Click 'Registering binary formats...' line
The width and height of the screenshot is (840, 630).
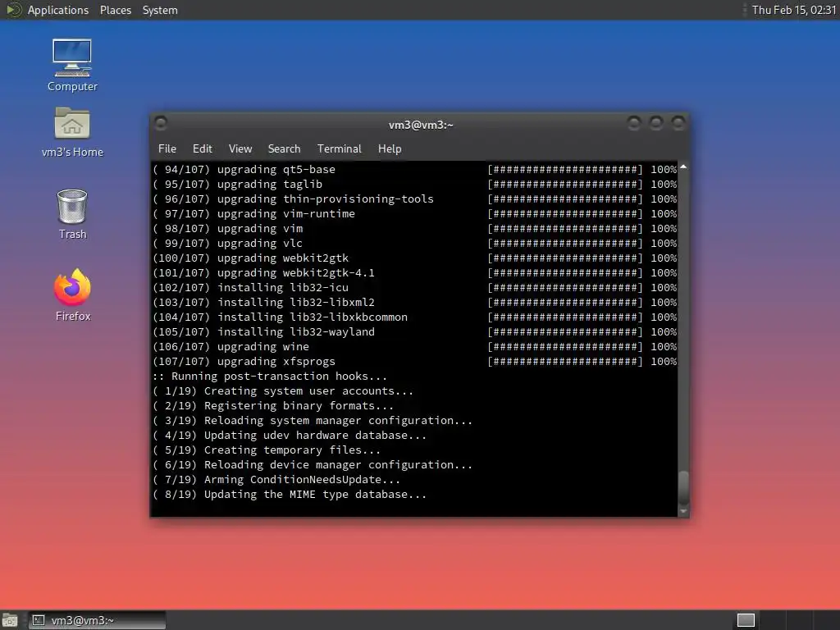tap(273, 406)
